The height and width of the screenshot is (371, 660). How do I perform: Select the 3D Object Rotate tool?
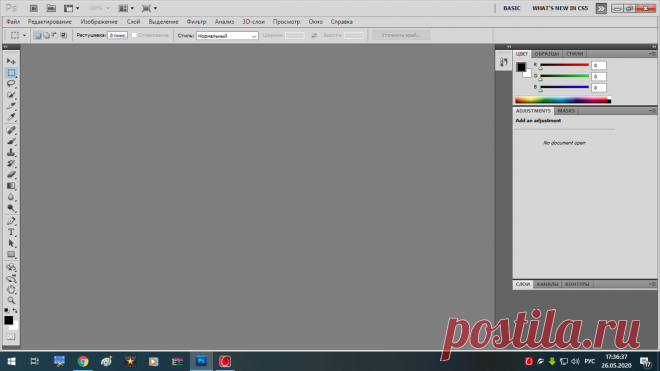coord(11,267)
